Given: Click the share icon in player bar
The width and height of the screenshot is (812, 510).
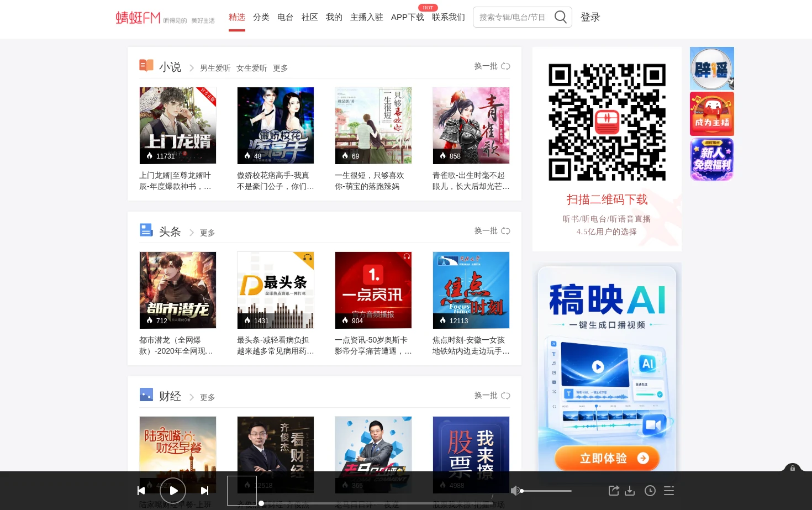Looking at the screenshot, I should point(613,491).
